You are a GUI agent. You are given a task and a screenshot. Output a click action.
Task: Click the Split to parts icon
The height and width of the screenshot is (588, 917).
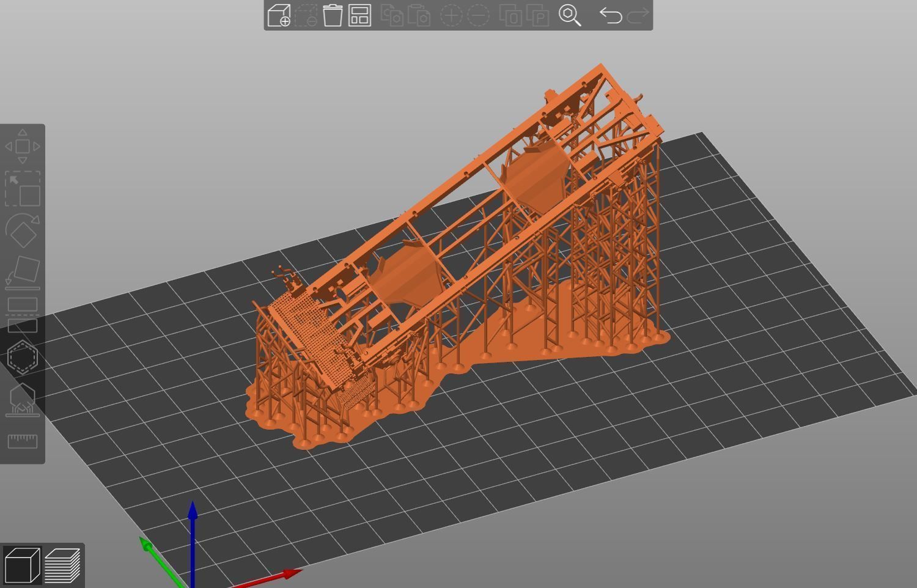[537, 15]
